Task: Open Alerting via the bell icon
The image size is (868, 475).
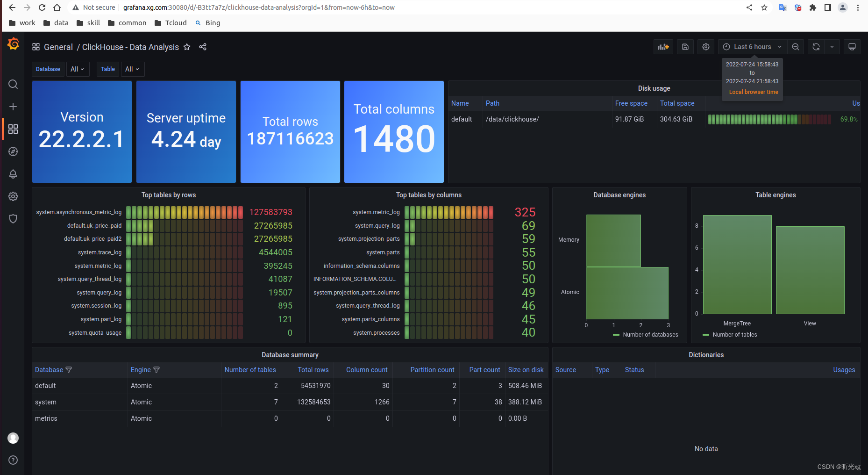Action: (13, 174)
